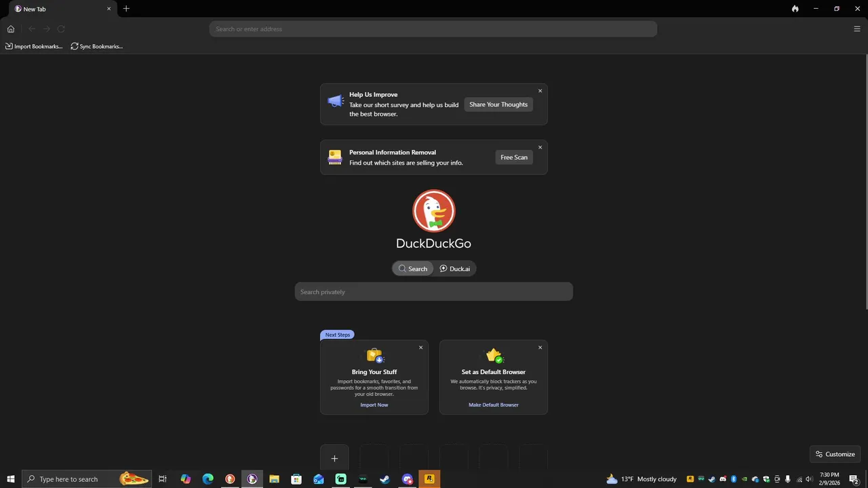Click the Import Bookmarks bookmark bar item
Image resolution: width=868 pixels, height=488 pixels.
(34, 46)
